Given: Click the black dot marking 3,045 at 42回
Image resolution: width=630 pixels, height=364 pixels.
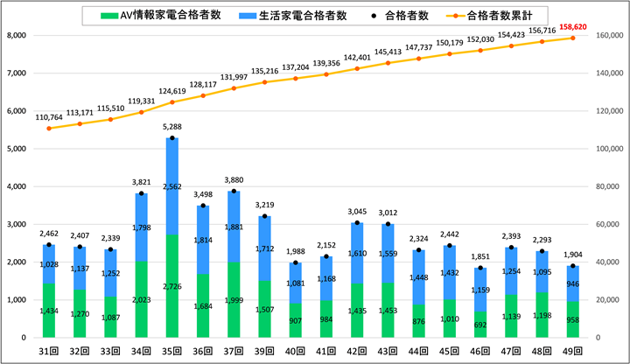Looking at the screenshot, I should [358, 223].
